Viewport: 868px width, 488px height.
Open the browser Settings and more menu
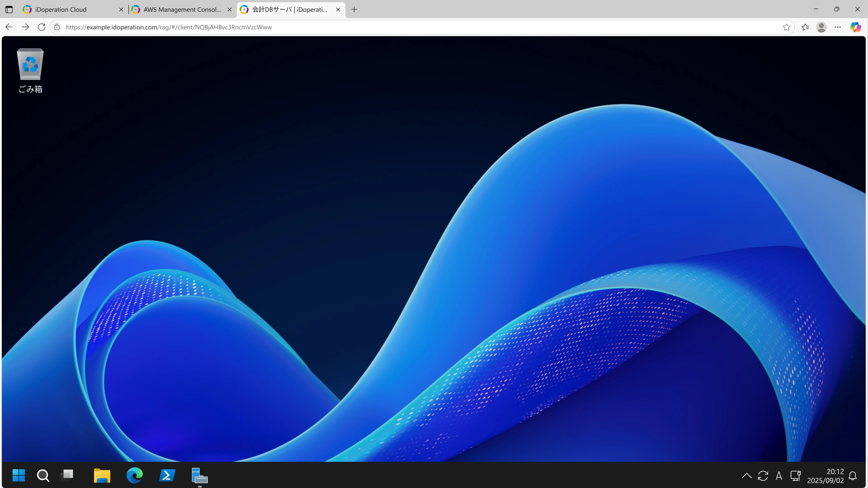[x=838, y=27]
